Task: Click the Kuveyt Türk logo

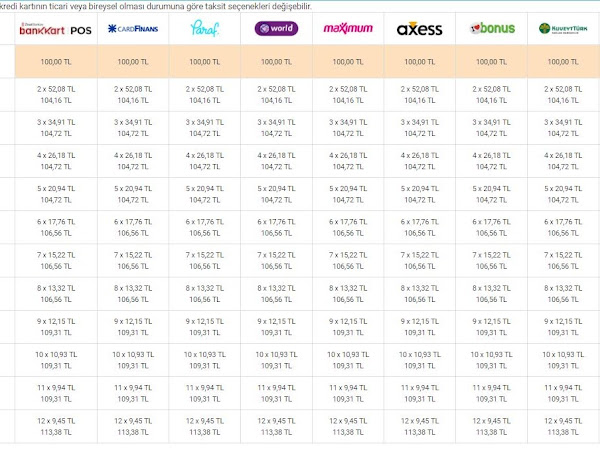Action: pyautogui.click(x=563, y=29)
